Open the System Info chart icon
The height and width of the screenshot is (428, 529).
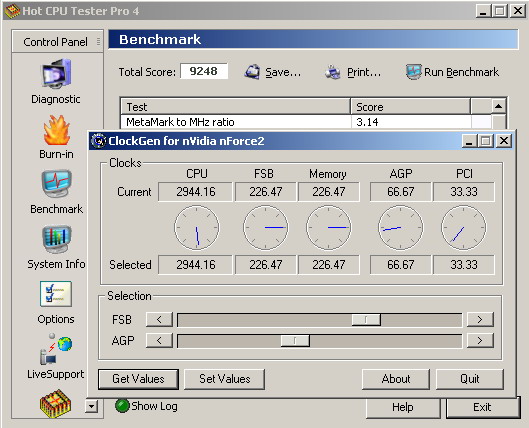[x=56, y=239]
